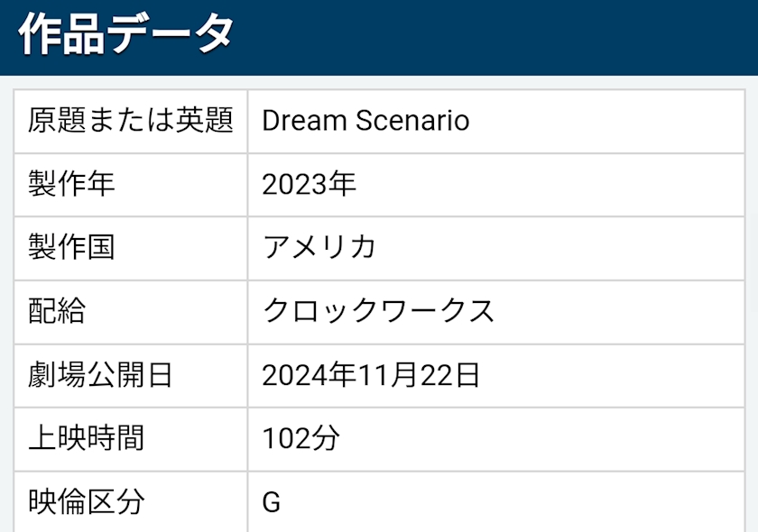Image resolution: width=758 pixels, height=532 pixels.
Task: Click the 上映時間 row label
Action: pyautogui.click(x=87, y=438)
